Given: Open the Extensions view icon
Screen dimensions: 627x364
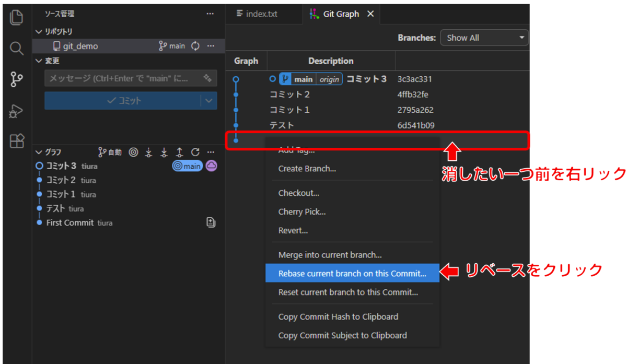Looking at the screenshot, I should click(x=17, y=141).
